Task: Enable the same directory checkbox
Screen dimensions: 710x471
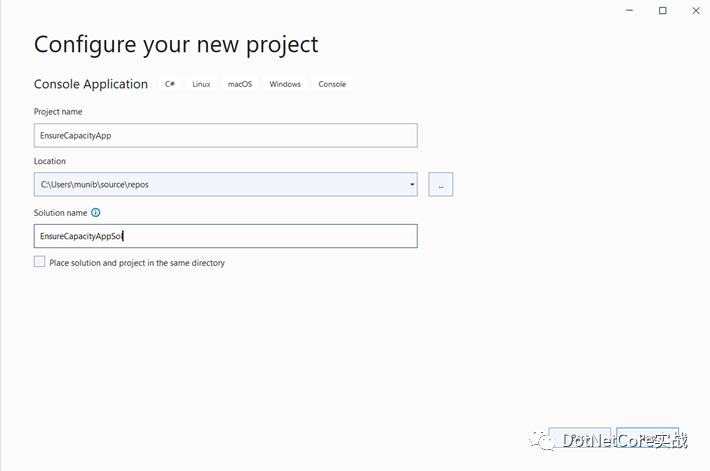Action: coord(40,262)
